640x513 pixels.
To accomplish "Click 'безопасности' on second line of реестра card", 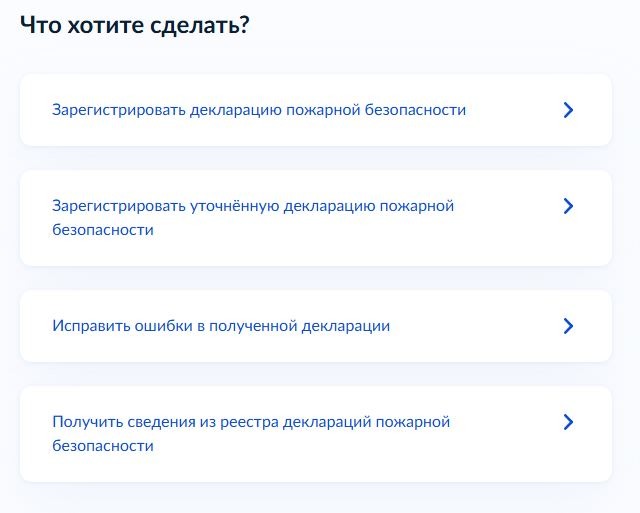I will (x=103, y=446).
